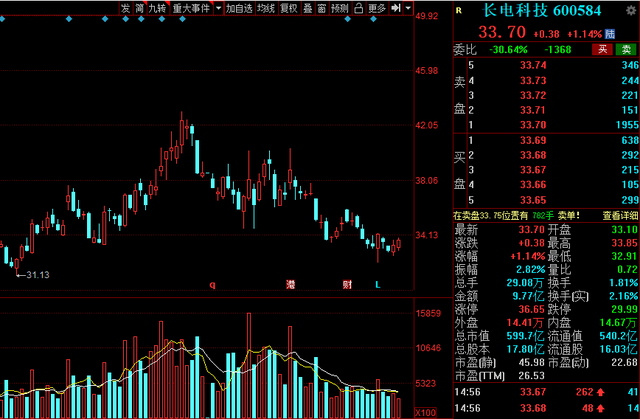The height and width of the screenshot is (419, 640).
Task: Click the 发 toolbar button
Action: point(125,8)
